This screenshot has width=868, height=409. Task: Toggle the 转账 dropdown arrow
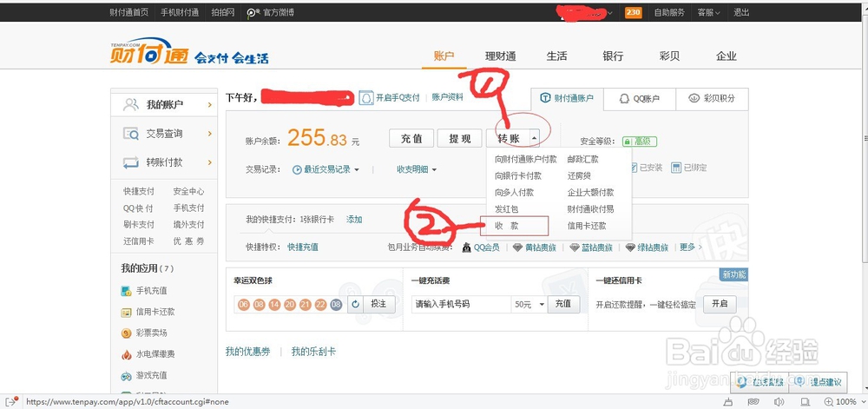534,138
